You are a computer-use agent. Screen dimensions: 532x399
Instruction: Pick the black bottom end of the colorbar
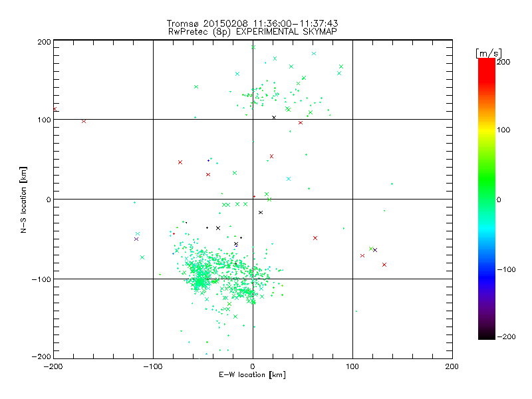tap(487, 334)
